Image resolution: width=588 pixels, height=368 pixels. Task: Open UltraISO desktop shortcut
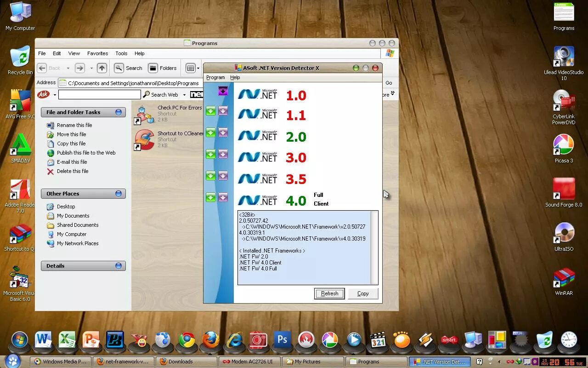pos(564,236)
